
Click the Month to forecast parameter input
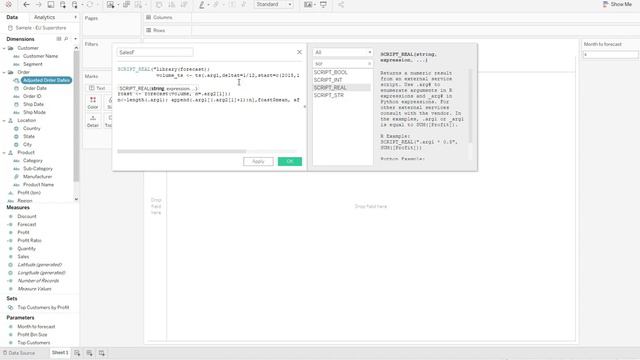click(611, 55)
